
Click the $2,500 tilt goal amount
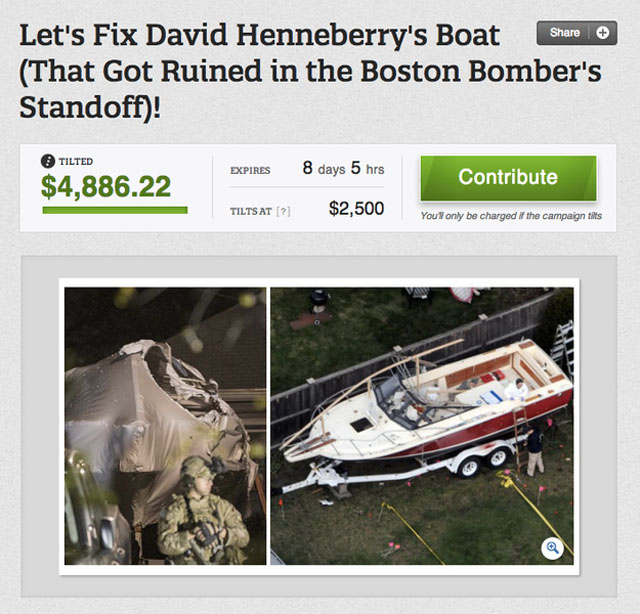pyautogui.click(x=356, y=209)
